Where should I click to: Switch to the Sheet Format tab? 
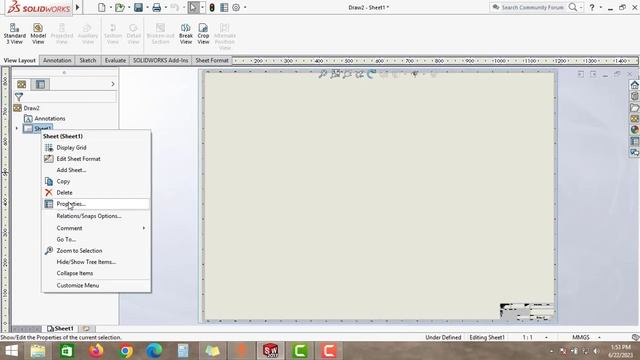pyautogui.click(x=212, y=60)
